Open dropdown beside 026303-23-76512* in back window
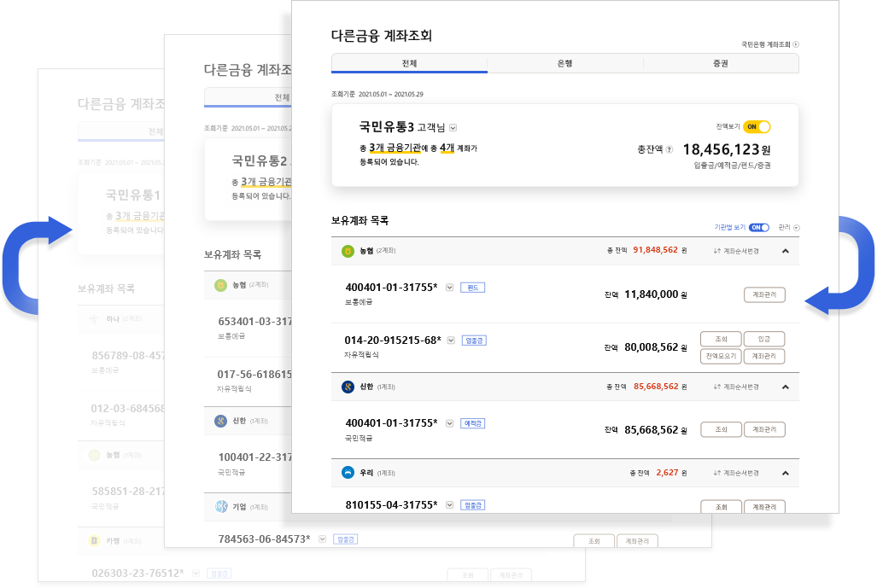The width and height of the screenshot is (877, 588). pyautogui.click(x=196, y=573)
